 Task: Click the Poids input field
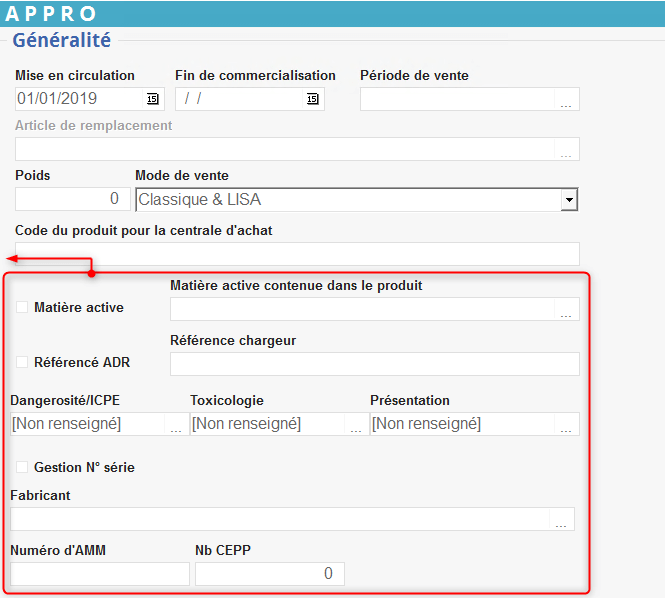click(72, 199)
